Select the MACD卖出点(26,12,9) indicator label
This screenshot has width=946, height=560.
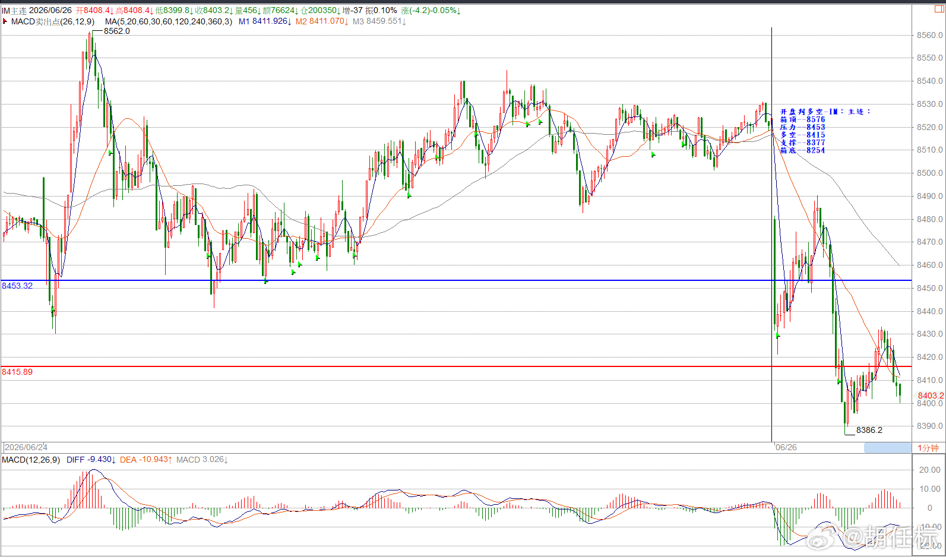52,21
